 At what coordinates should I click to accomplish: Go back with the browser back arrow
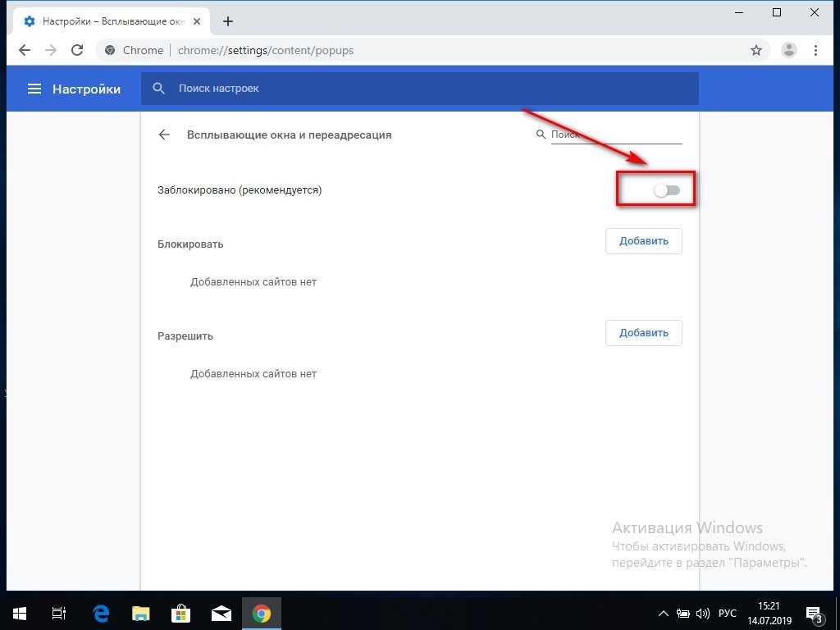pos(25,50)
